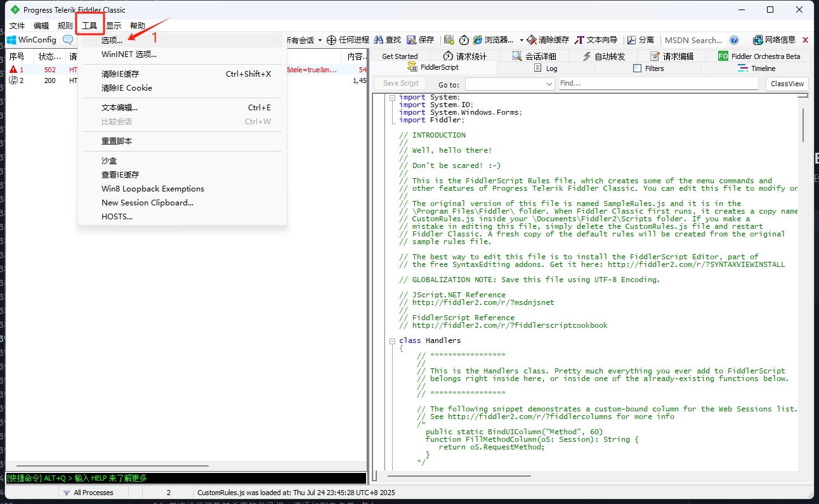Open the File (文件) menu
The width and height of the screenshot is (819, 504).
click(17, 26)
